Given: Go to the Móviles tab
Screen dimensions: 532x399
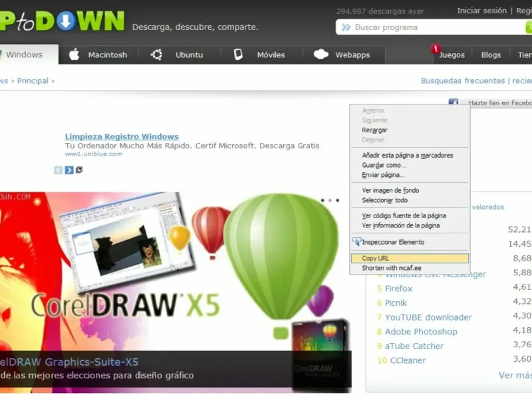Looking at the screenshot, I should point(261,55).
